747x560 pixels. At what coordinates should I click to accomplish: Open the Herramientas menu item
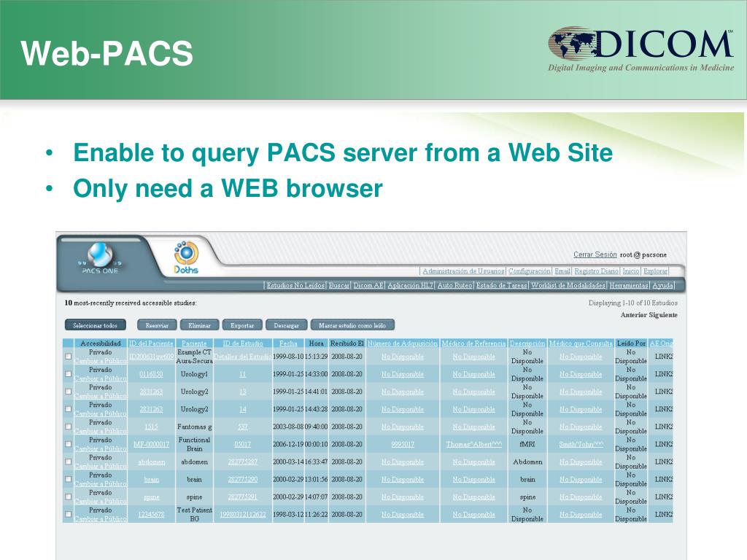pos(628,285)
